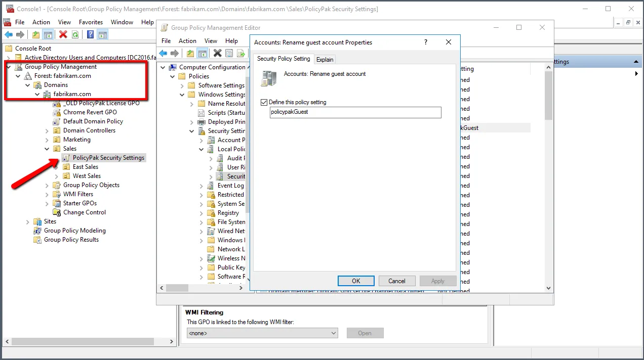The height and width of the screenshot is (360, 644).
Task: Open the Favorites menu in console
Action: tap(91, 22)
